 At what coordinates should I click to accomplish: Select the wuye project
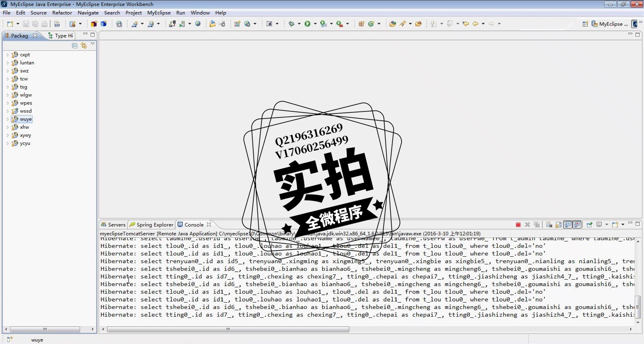tap(22, 119)
